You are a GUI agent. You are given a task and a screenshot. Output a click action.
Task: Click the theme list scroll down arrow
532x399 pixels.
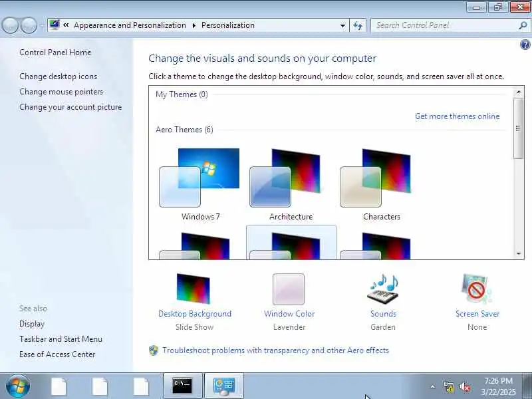519,253
